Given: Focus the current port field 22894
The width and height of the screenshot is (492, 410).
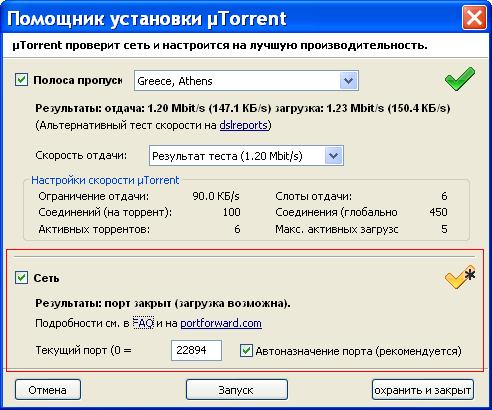Looking at the screenshot, I should click(x=196, y=350).
